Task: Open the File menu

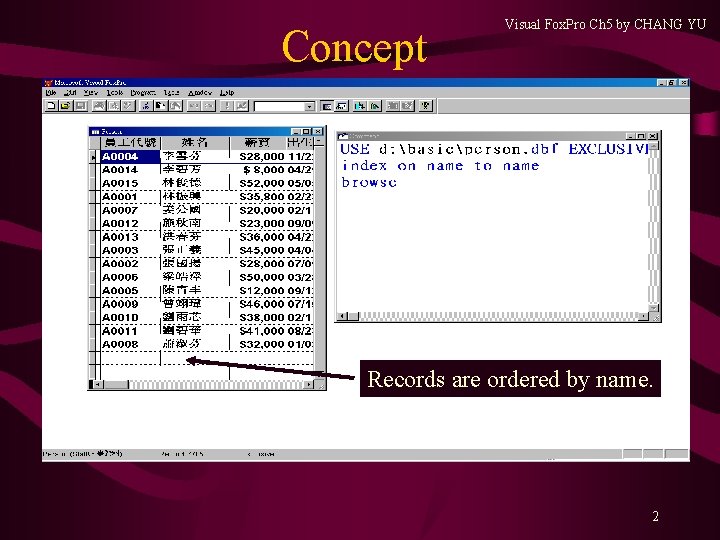Action: 51,93
